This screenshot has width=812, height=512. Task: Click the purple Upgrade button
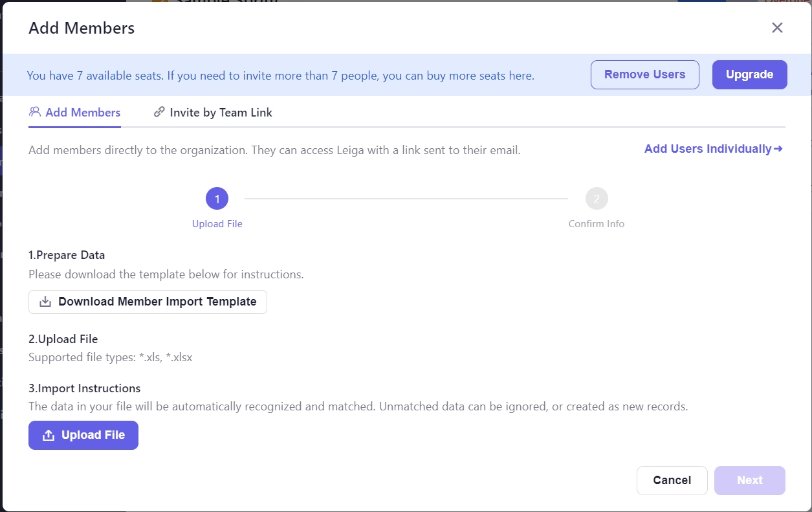pos(749,74)
